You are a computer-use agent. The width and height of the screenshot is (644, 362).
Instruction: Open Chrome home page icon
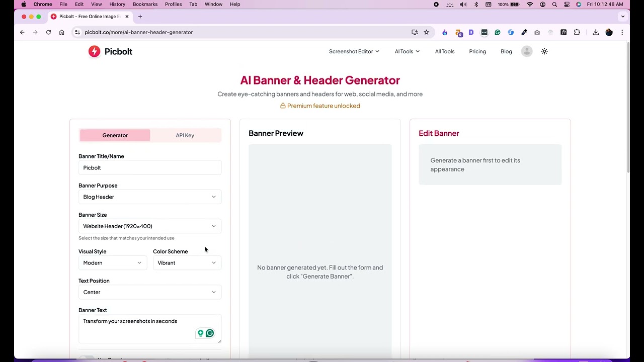coord(61,32)
